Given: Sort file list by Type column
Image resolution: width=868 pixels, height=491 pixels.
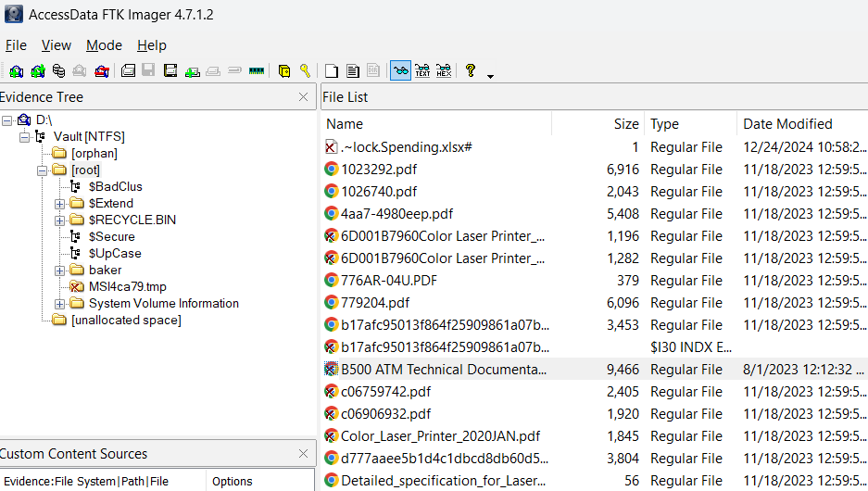Looking at the screenshot, I should click(690, 124).
